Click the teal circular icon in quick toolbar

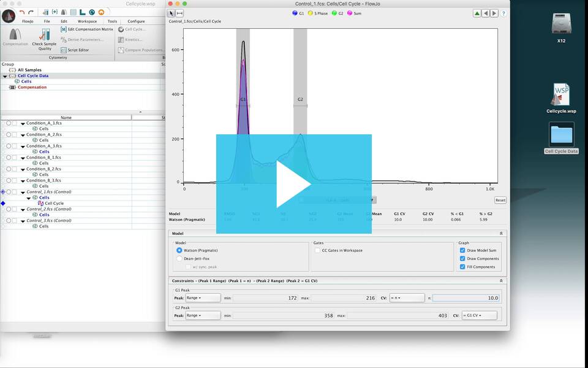pos(92,12)
